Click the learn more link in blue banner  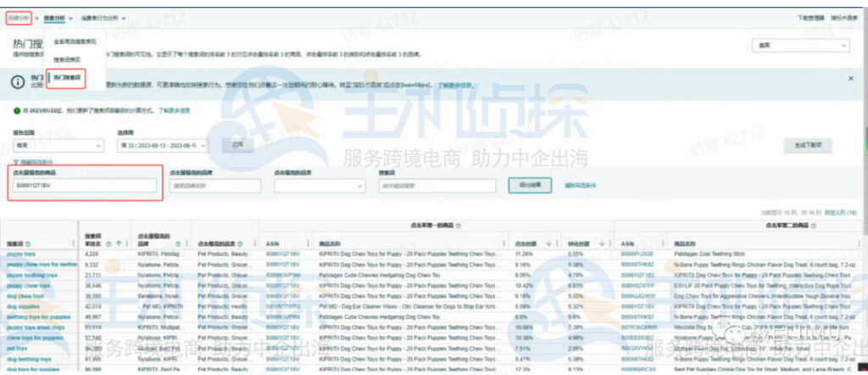pyautogui.click(x=455, y=86)
